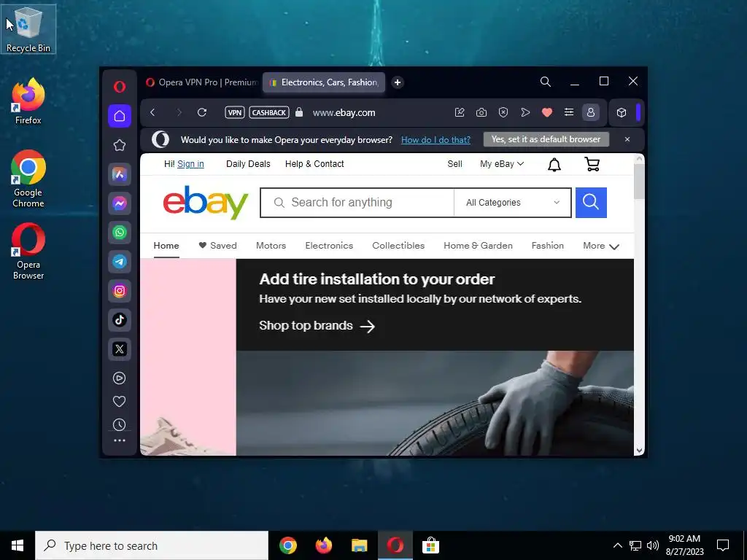The width and height of the screenshot is (747, 560).
Task: Select the Electronics, Cars, Fashion tab
Action: [x=324, y=82]
